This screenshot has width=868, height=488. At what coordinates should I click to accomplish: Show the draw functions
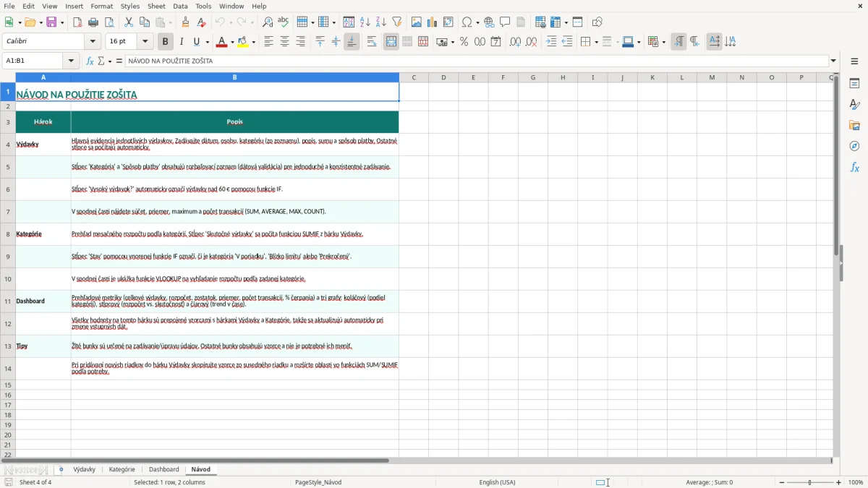[597, 22]
